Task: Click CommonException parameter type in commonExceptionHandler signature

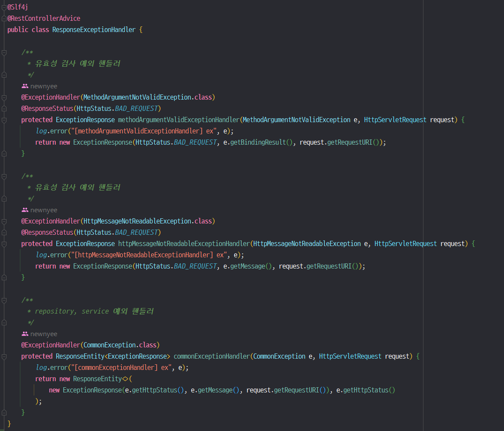Action: [279, 356]
